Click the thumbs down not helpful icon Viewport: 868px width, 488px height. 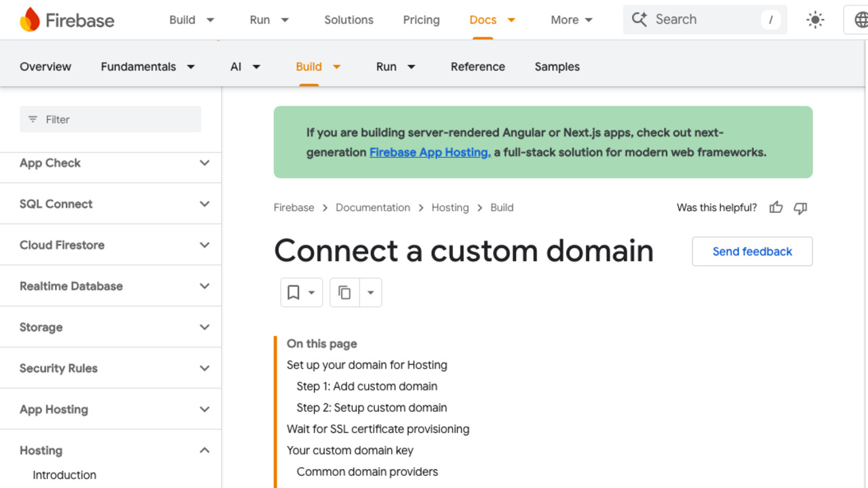click(800, 207)
